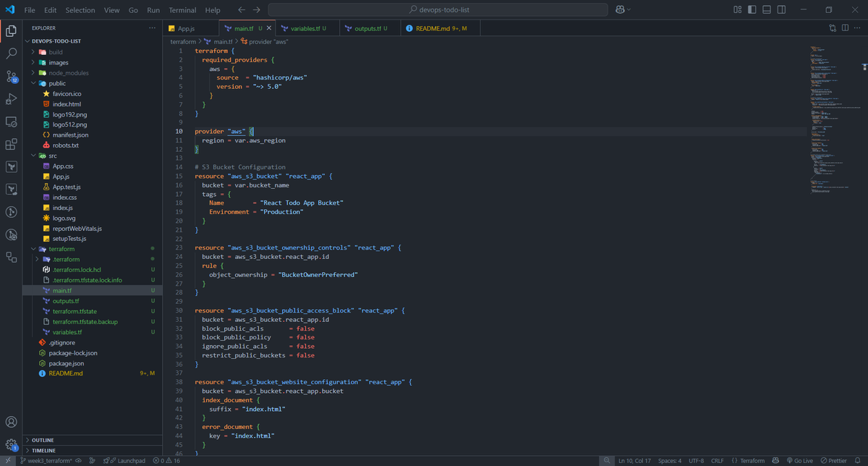
Task: Open the Terminal menu
Action: coord(182,10)
